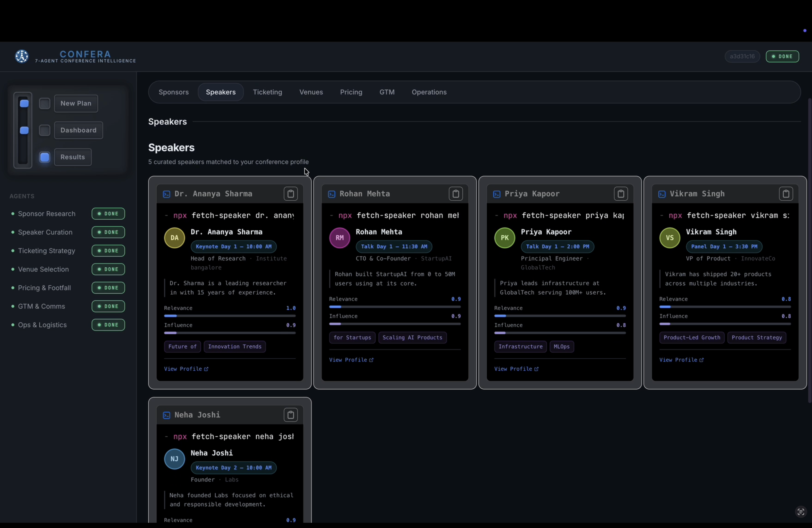
Task: Select the Speaker Curation agent row
Action: [68, 232]
